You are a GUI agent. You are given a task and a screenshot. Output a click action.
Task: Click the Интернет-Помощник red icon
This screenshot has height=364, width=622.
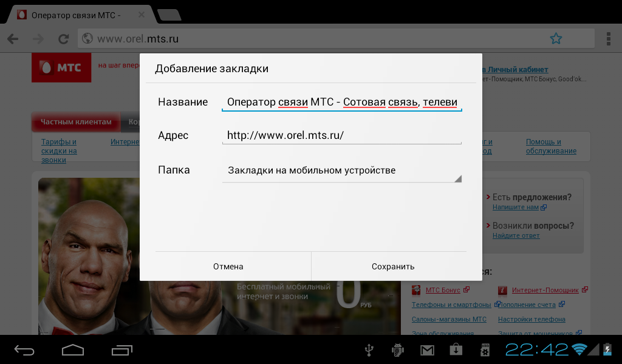[502, 291]
